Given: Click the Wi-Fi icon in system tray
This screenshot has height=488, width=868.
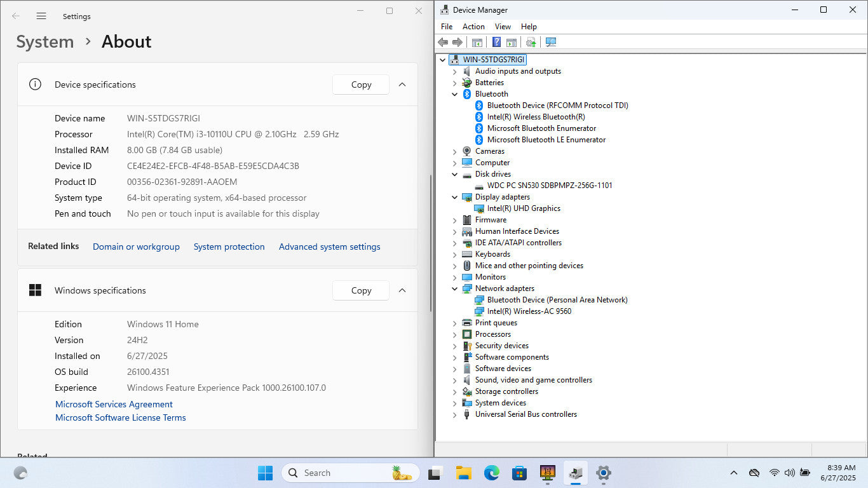Looking at the screenshot, I should point(774,473).
